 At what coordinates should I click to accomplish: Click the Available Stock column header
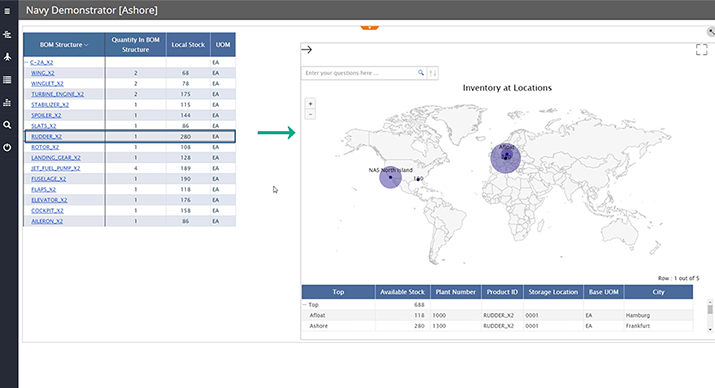tap(402, 292)
